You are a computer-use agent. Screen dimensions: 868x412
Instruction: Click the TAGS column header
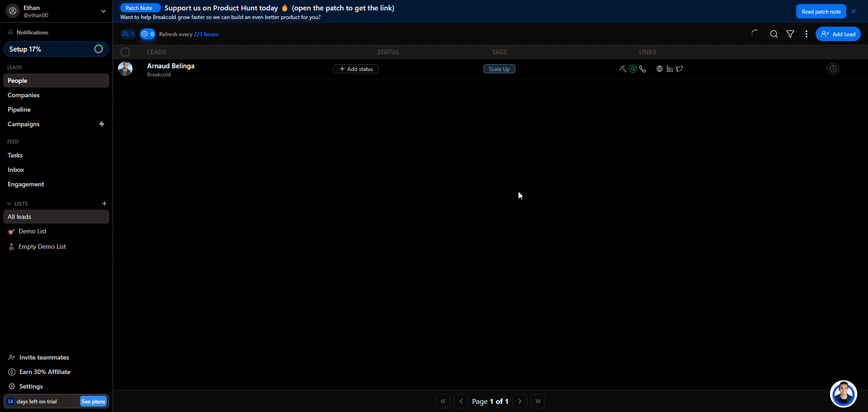click(500, 52)
